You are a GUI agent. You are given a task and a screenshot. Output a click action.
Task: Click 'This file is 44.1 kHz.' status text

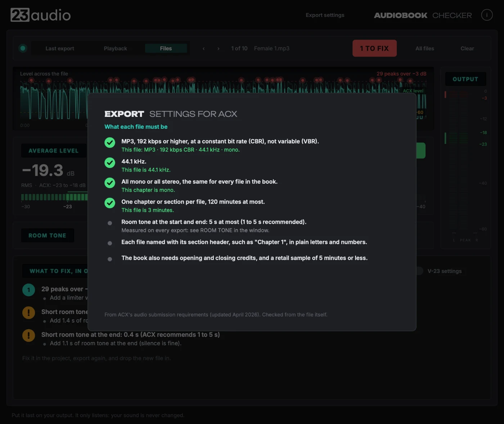[146, 170]
